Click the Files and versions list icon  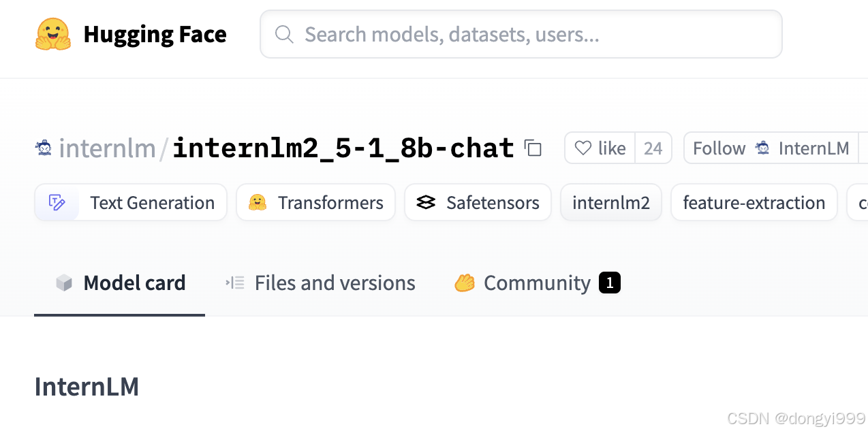[x=235, y=283]
